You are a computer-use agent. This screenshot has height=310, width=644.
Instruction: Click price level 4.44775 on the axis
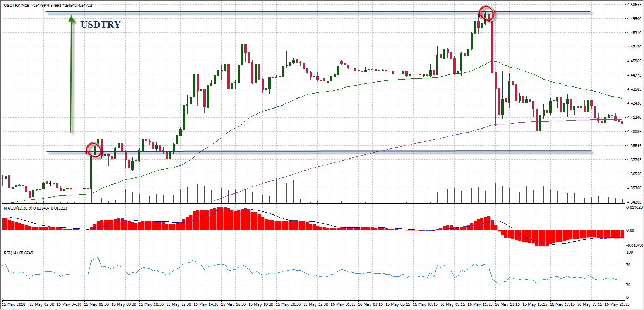pos(635,75)
